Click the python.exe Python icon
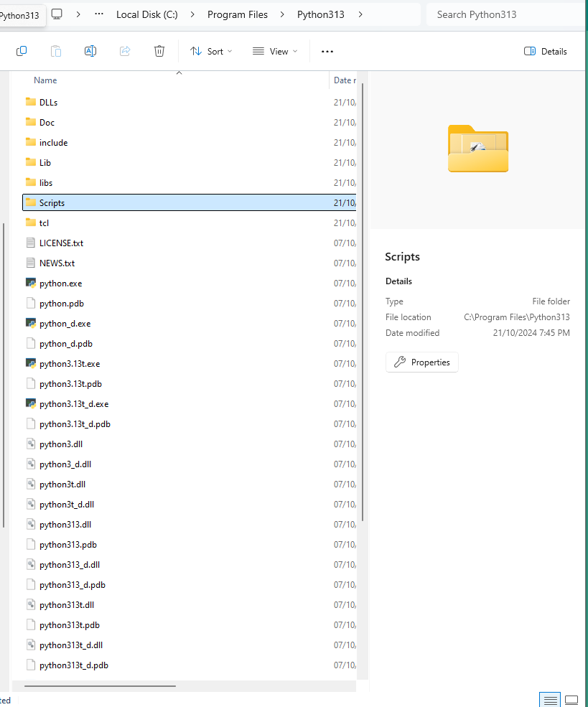This screenshot has height=707, width=588. click(x=31, y=284)
